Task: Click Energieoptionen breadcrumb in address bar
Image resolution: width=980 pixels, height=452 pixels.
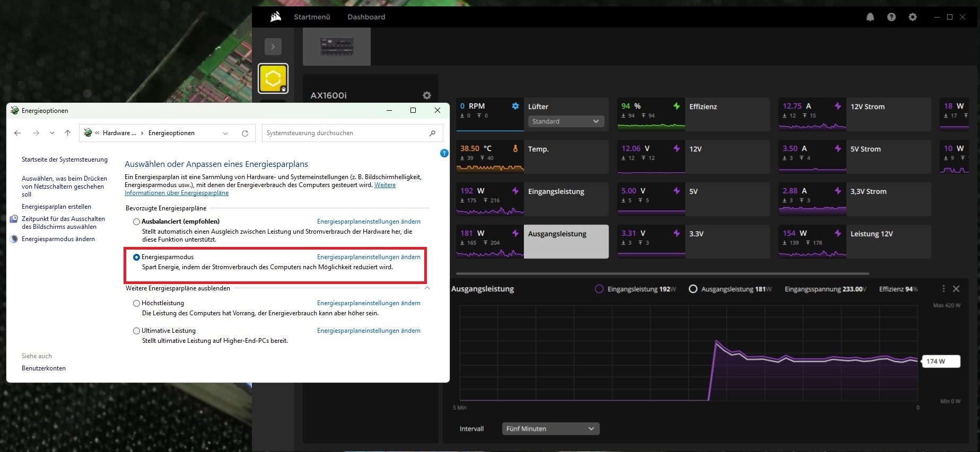Action: [x=171, y=133]
